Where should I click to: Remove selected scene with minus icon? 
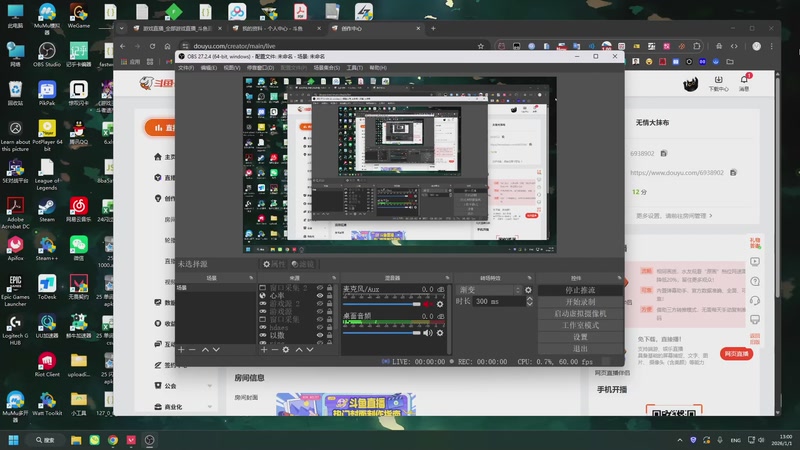click(192, 349)
